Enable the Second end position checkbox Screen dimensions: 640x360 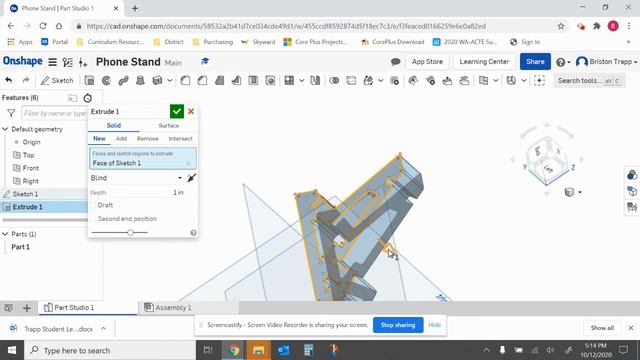point(93,219)
